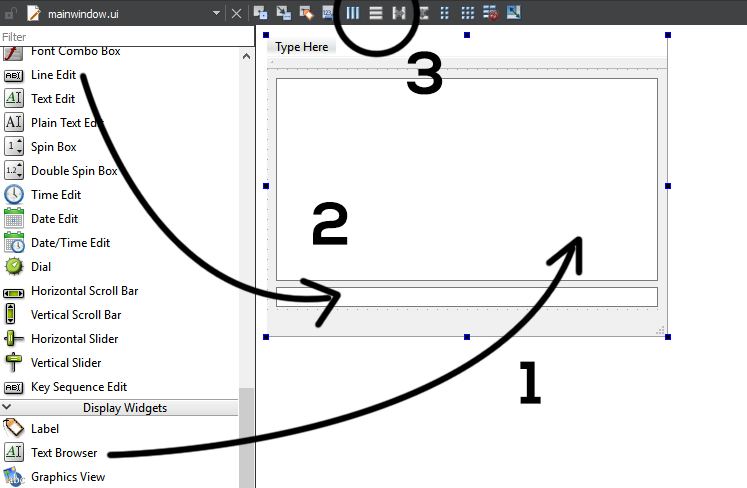Select the Edit Widgets mode icon
The height and width of the screenshot is (488, 747).
pos(260,13)
